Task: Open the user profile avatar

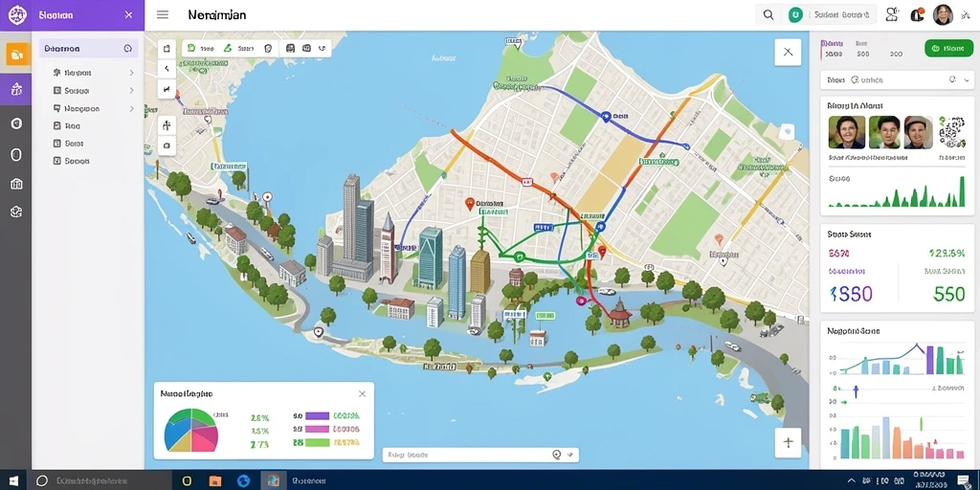Action: [x=943, y=15]
